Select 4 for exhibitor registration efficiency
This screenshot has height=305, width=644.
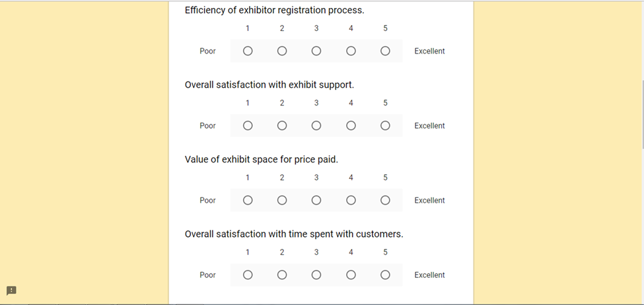[351, 51]
